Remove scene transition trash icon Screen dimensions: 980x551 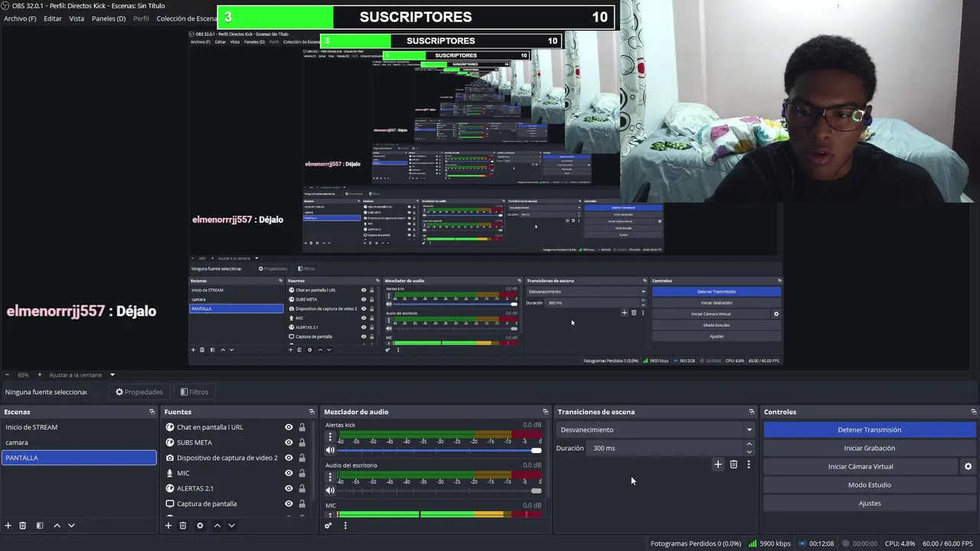point(733,465)
